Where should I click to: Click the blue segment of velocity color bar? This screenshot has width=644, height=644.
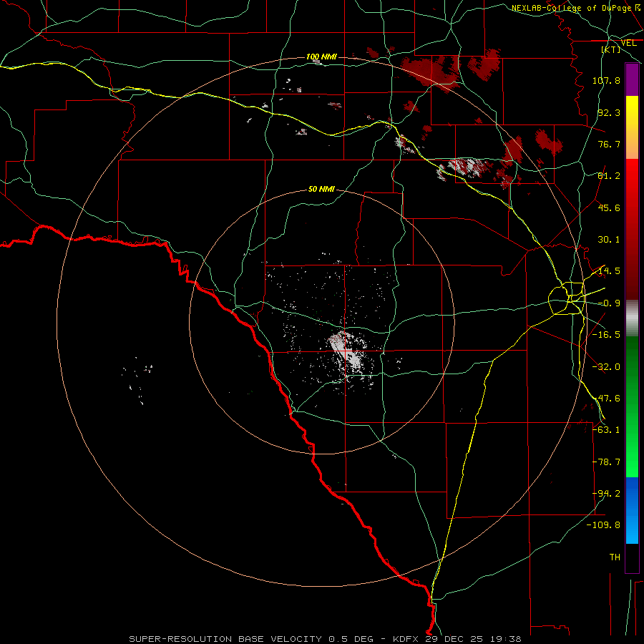632,510
